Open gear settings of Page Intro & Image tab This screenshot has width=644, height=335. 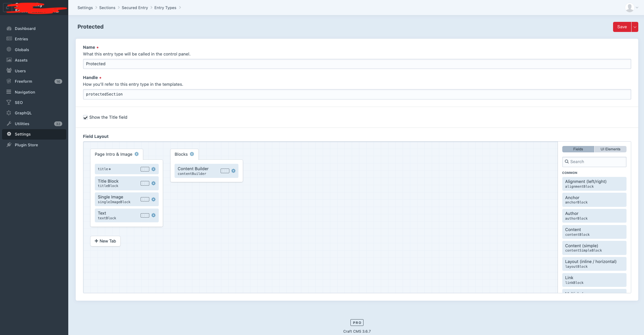tap(137, 154)
